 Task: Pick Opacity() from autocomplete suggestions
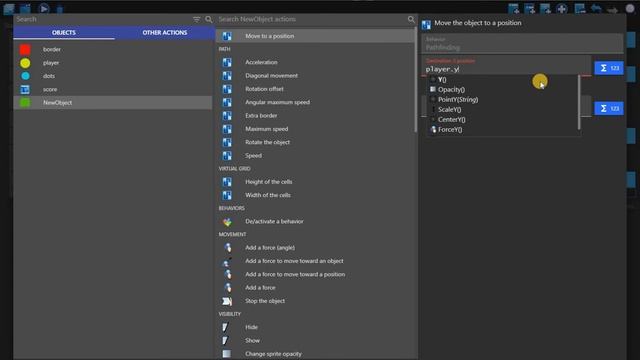(503, 89)
